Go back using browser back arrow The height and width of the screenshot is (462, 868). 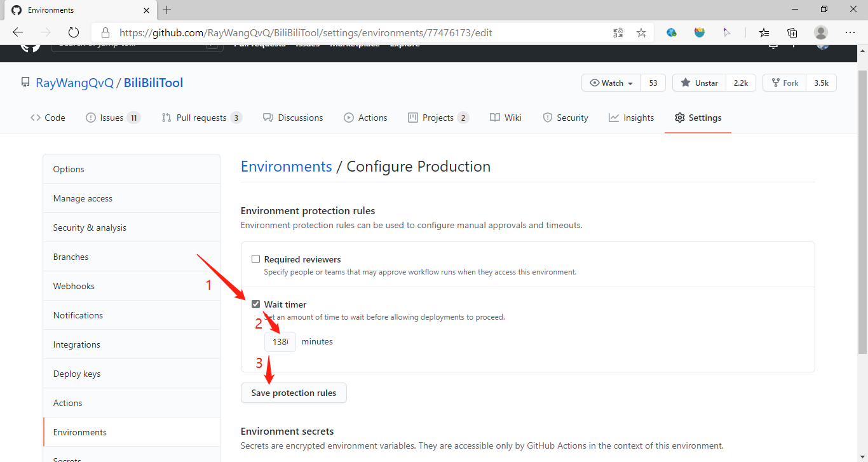[18, 32]
